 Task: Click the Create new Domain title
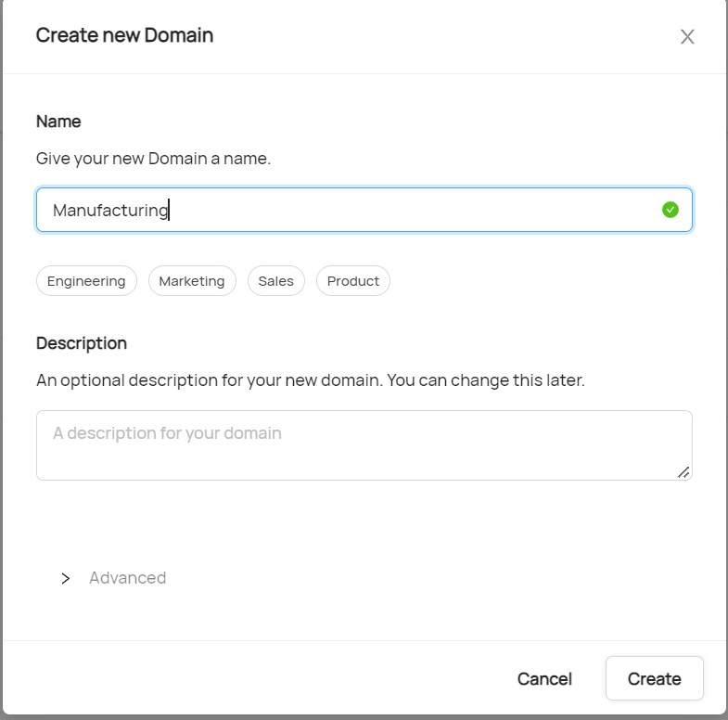click(x=124, y=35)
